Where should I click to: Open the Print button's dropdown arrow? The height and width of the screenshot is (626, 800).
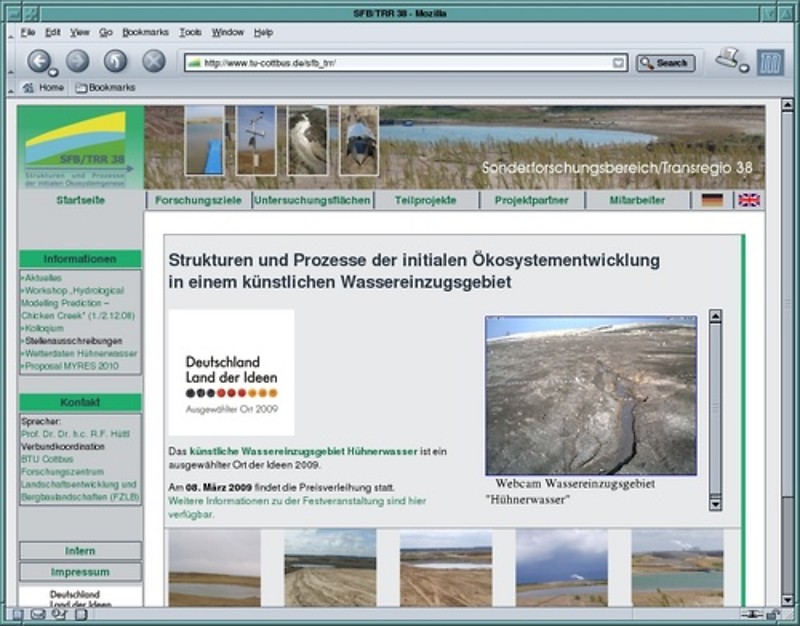pyautogui.click(x=744, y=68)
